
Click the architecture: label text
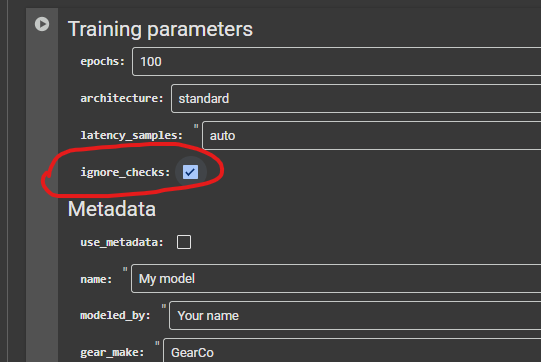[122, 98]
